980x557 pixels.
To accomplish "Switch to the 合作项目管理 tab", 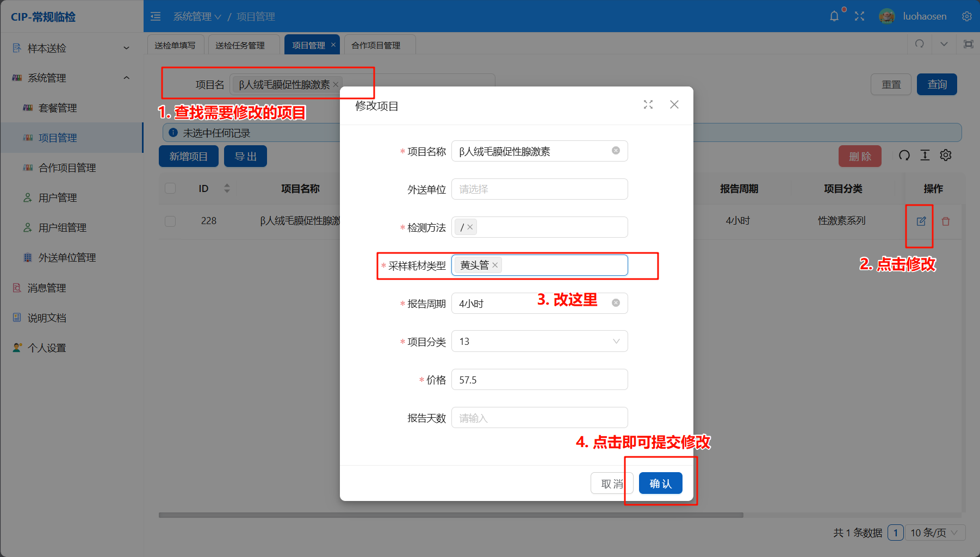I will pyautogui.click(x=376, y=45).
